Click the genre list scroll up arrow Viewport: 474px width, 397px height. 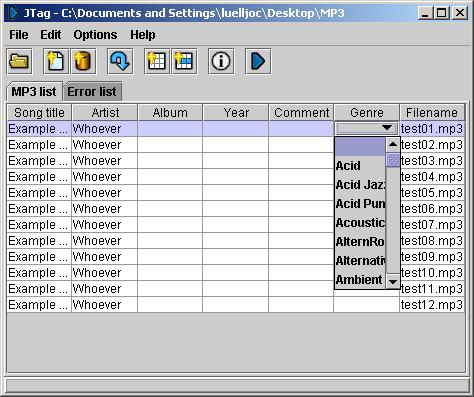click(393, 145)
